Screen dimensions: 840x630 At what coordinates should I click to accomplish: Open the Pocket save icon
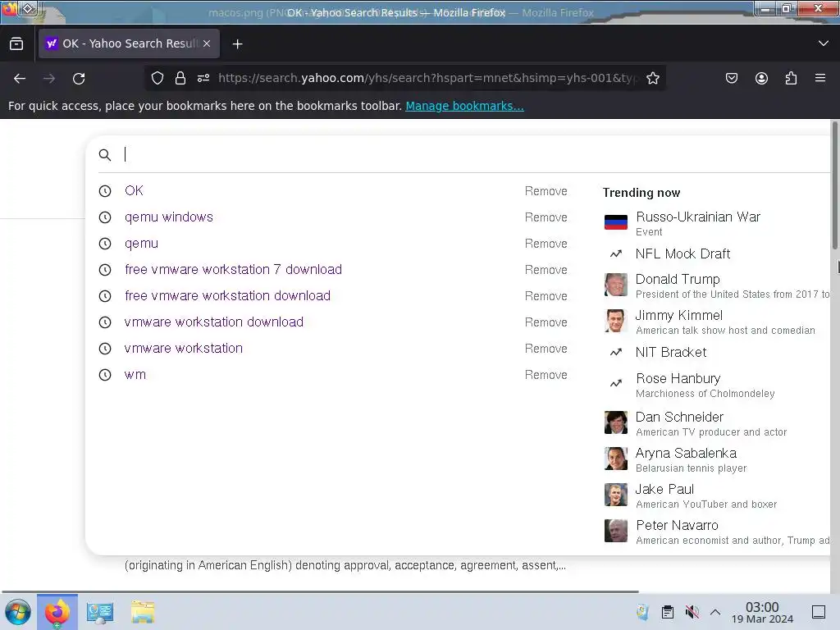click(731, 78)
